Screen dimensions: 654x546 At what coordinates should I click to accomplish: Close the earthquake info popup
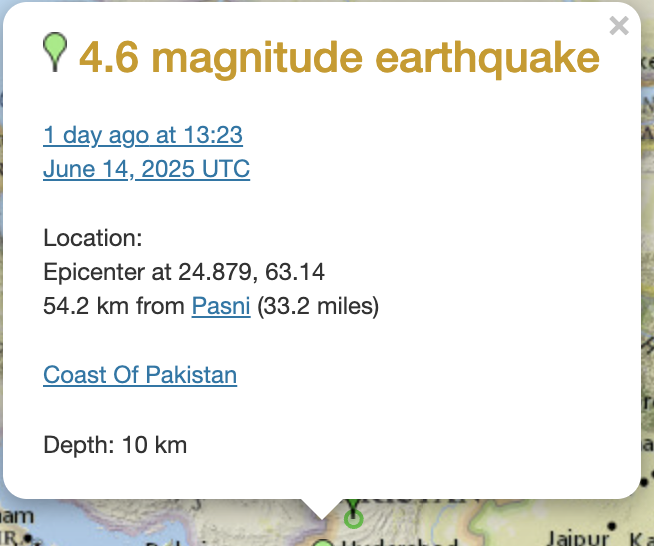(x=619, y=26)
